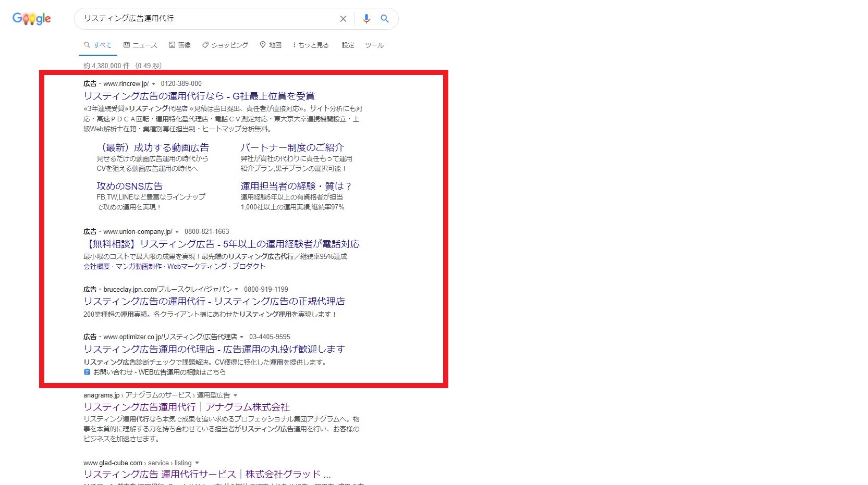Click the magnifier search button
The image size is (868, 485).
click(x=385, y=19)
